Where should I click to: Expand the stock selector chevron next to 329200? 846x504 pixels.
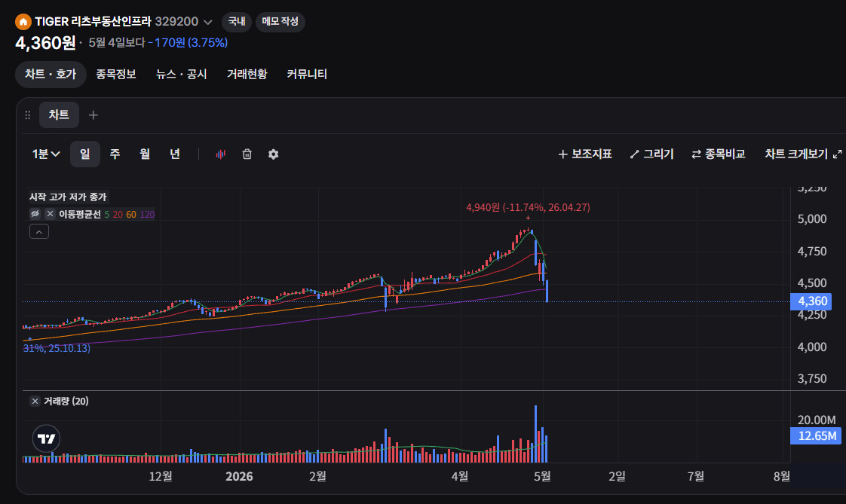coord(207,22)
